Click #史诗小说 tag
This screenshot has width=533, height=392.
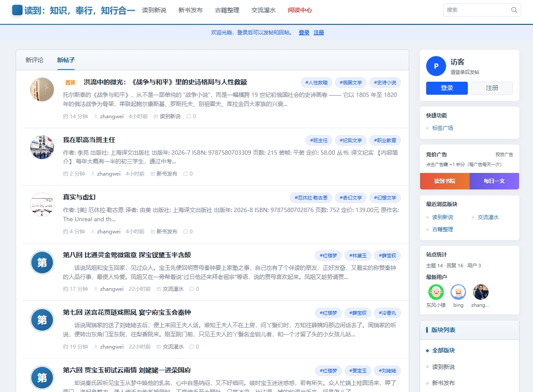[385, 83]
